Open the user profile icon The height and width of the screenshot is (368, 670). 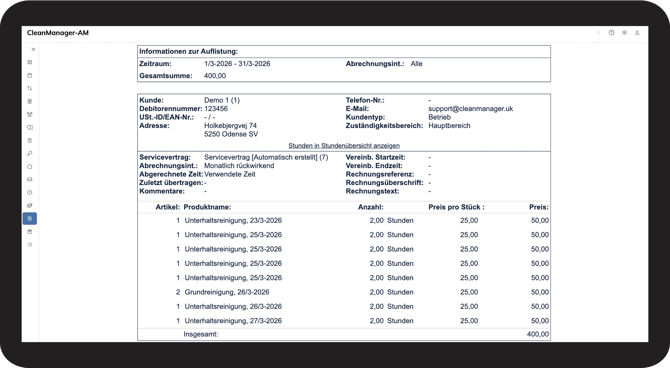tap(637, 32)
